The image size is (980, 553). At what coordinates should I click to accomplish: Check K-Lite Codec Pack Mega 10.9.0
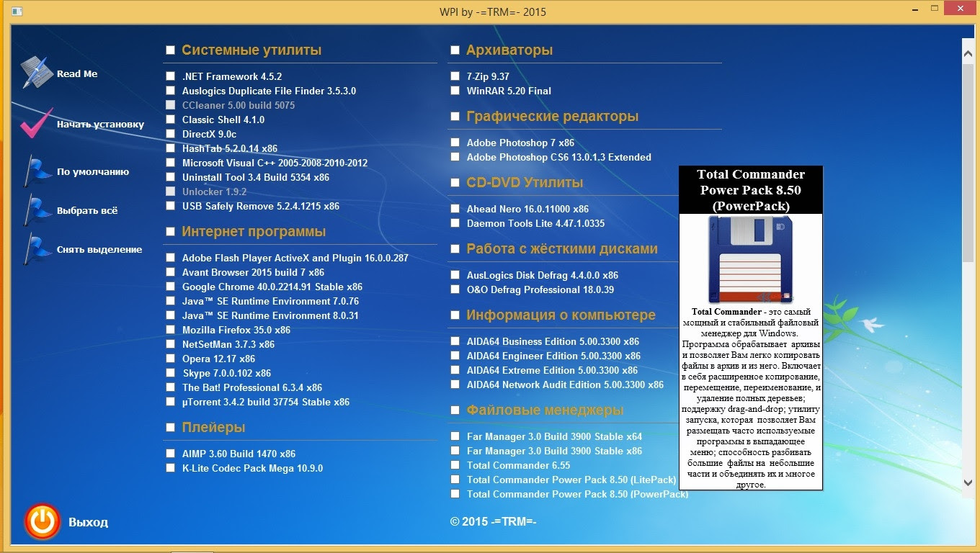click(170, 468)
